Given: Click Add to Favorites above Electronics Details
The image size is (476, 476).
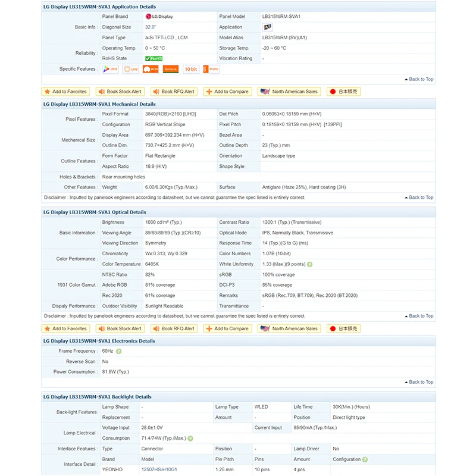Looking at the screenshot, I should click(65, 329).
